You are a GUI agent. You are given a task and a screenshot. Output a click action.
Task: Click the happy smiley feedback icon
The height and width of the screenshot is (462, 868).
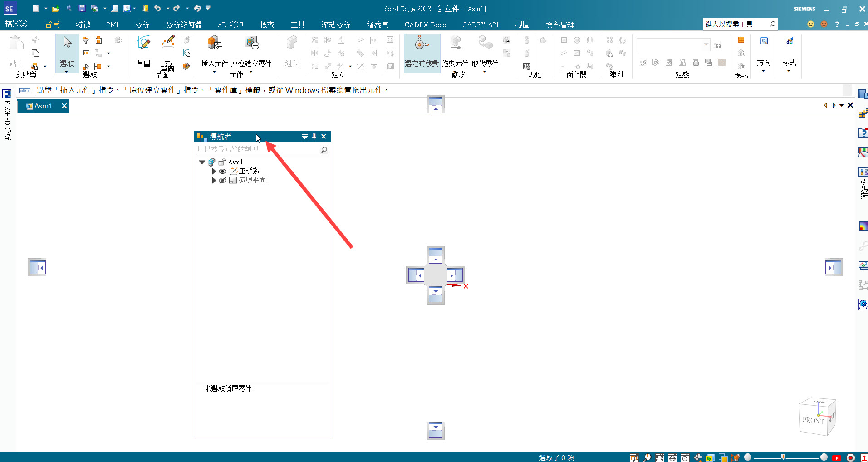pos(811,24)
